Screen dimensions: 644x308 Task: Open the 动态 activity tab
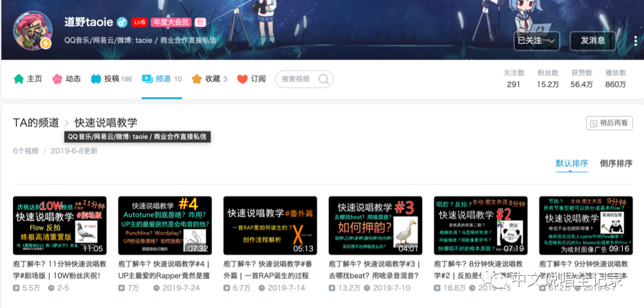tap(67, 79)
